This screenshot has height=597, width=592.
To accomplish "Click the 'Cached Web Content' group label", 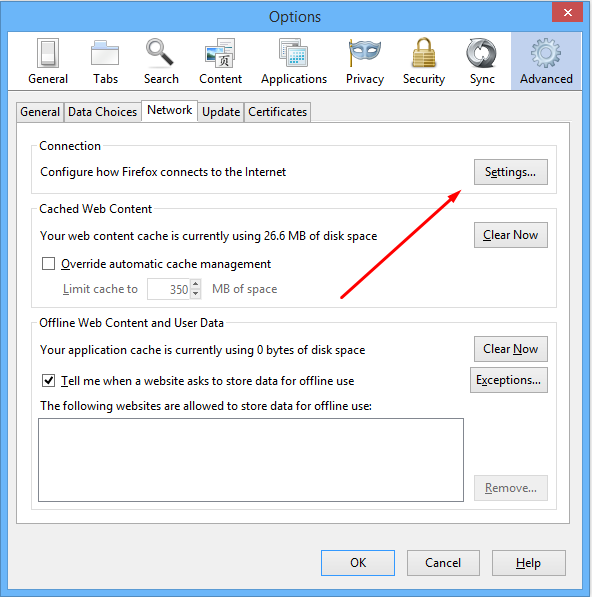I will 96,209.
